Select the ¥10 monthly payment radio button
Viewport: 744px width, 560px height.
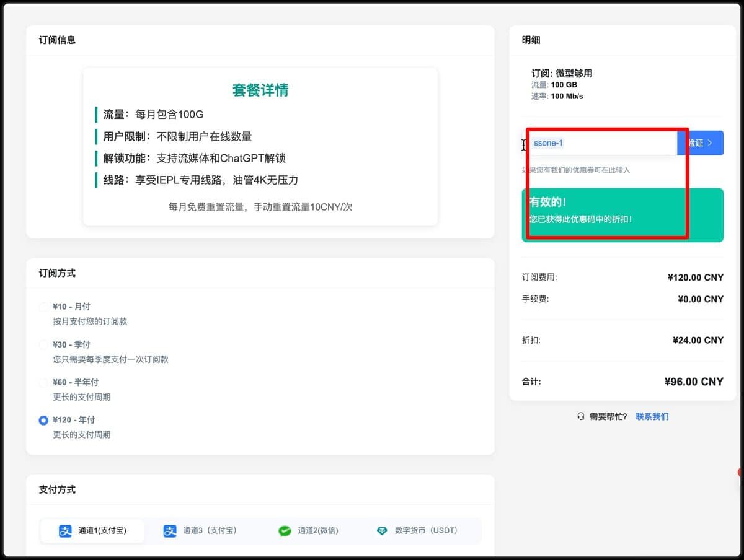tap(43, 307)
